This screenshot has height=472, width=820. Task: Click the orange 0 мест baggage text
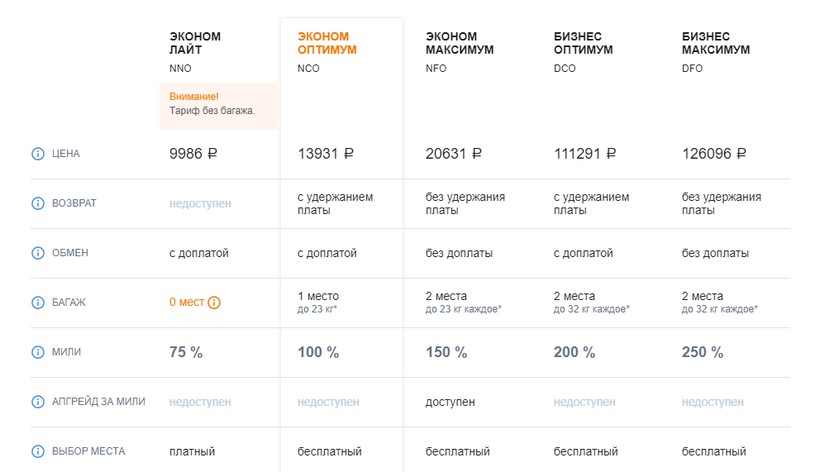click(x=187, y=302)
